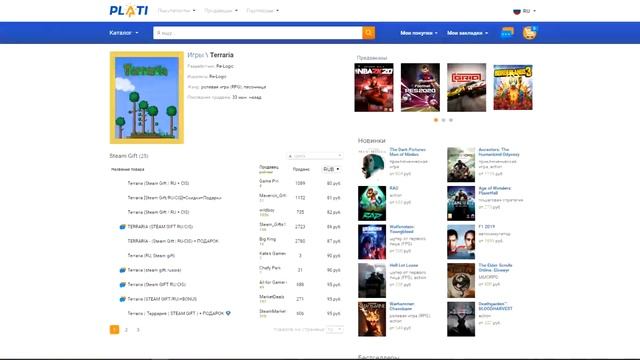
Task: Open the items-per-page dropdown
Action: 335,329
